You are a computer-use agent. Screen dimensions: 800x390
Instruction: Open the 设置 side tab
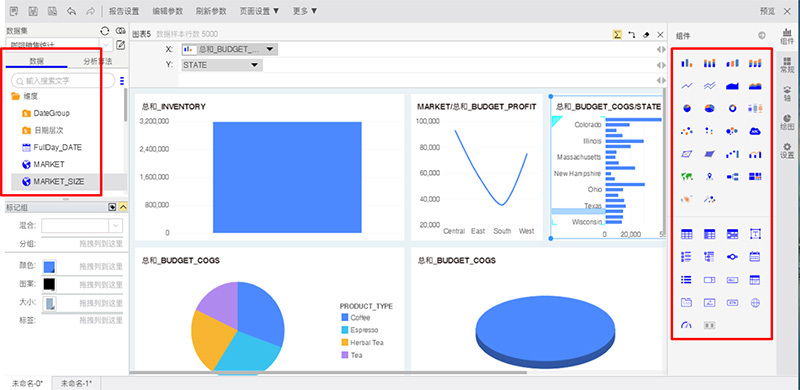(x=787, y=151)
